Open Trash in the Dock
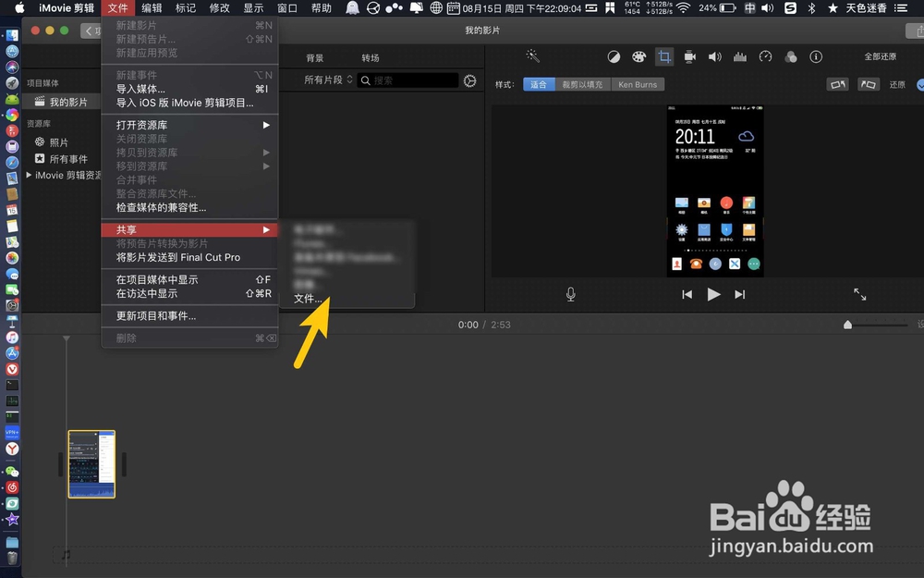The image size is (924, 578). 12,558
